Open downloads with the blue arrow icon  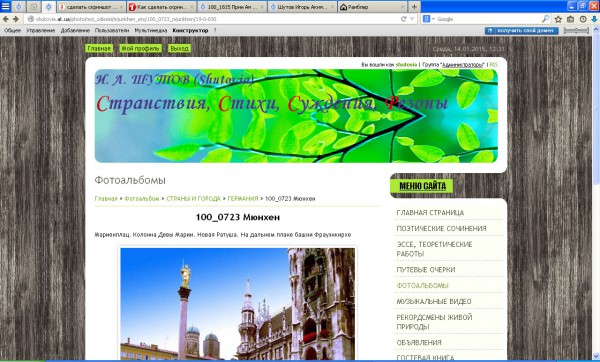tap(594, 19)
